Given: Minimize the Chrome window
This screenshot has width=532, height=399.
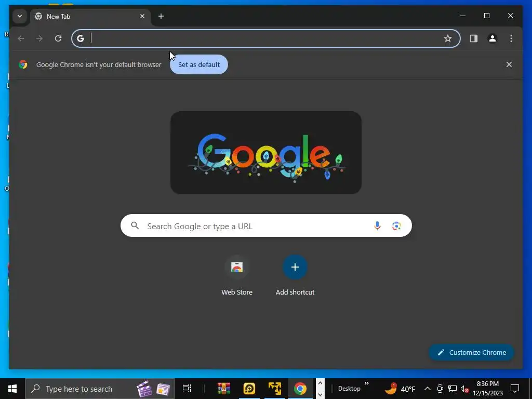Looking at the screenshot, I should [x=463, y=16].
